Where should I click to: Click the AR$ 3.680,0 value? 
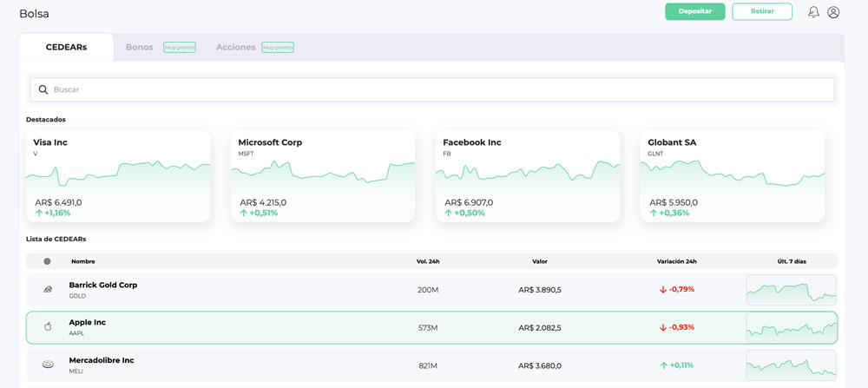tap(540, 365)
